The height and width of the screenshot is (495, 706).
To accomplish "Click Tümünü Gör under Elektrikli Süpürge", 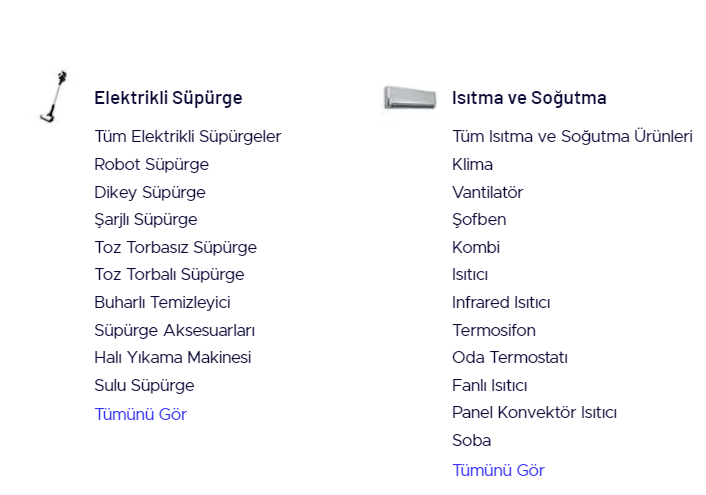I will [140, 414].
